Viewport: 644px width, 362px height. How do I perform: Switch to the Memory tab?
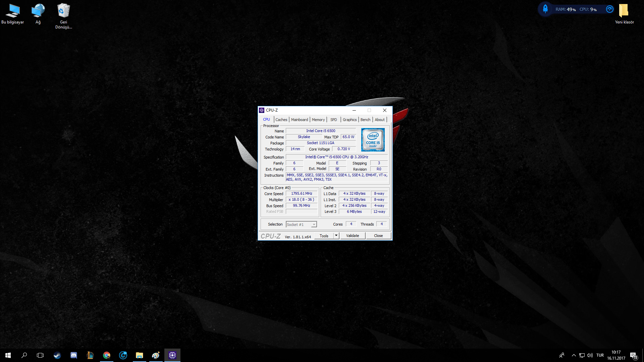(318, 120)
